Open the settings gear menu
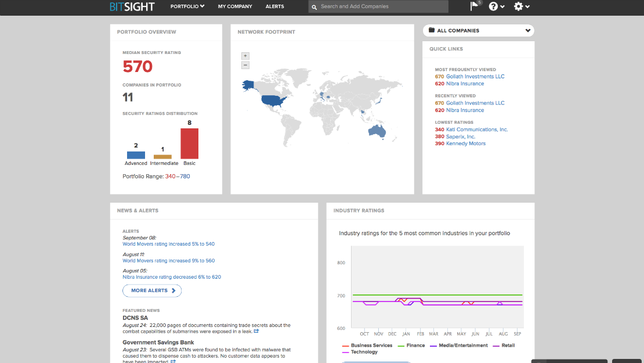The image size is (644, 363). click(522, 6)
